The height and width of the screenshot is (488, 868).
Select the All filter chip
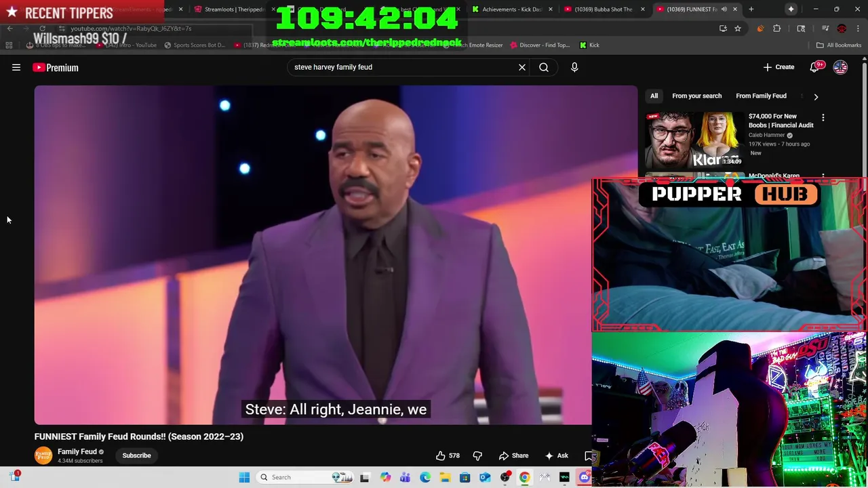654,96
